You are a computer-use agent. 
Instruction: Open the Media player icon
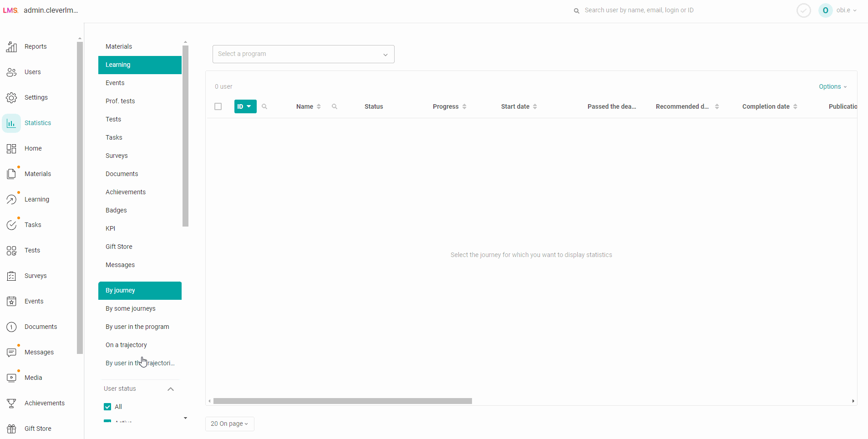[x=12, y=378]
